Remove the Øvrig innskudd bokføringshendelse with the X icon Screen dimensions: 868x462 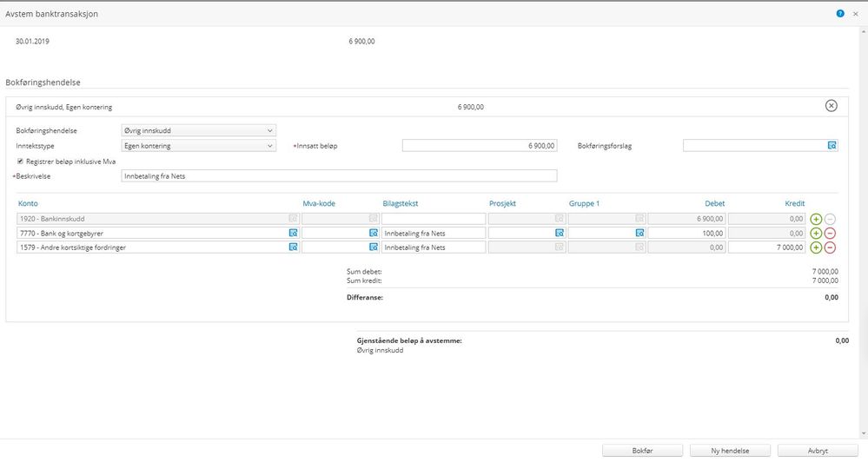click(x=831, y=106)
